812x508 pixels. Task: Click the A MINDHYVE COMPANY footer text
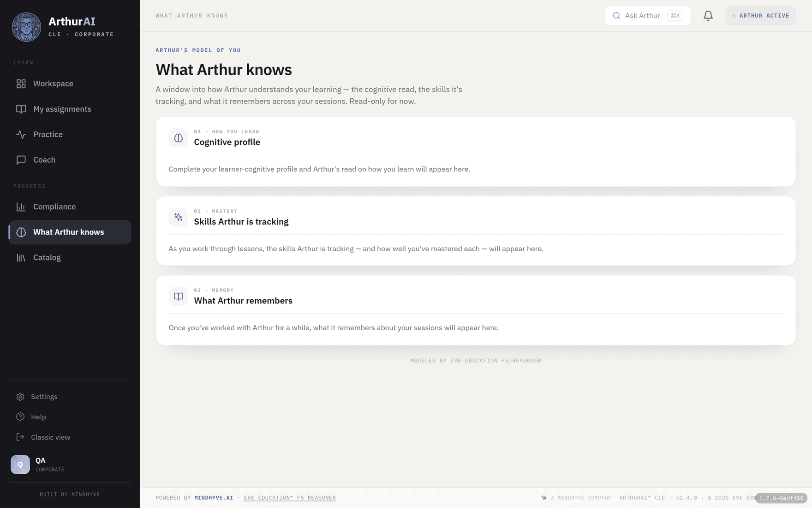[x=581, y=498]
